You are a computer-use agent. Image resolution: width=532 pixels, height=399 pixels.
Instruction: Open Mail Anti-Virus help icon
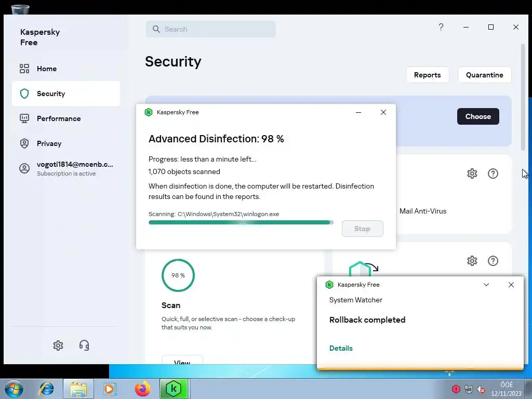pos(493,174)
